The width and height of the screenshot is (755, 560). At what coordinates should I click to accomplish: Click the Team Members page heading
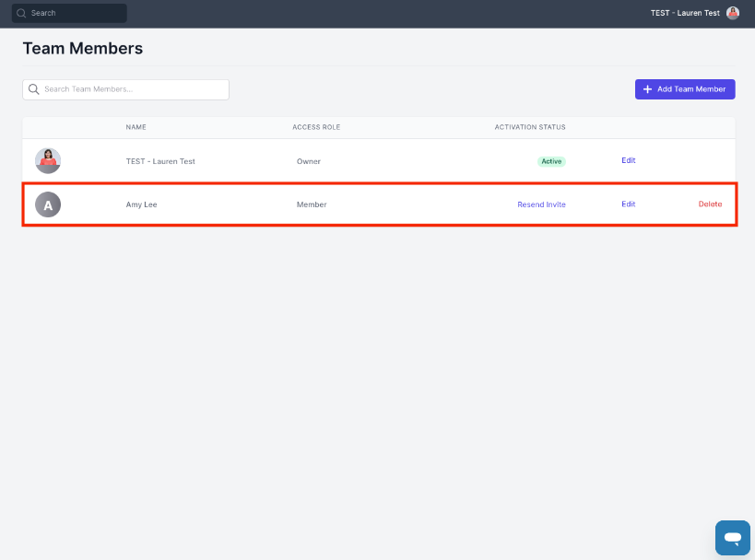click(x=83, y=49)
